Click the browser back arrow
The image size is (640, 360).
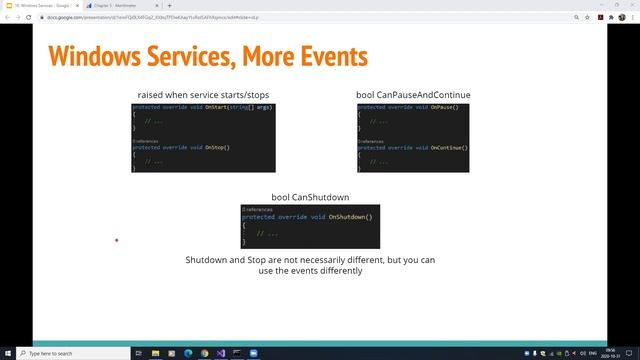pyautogui.click(x=7, y=18)
